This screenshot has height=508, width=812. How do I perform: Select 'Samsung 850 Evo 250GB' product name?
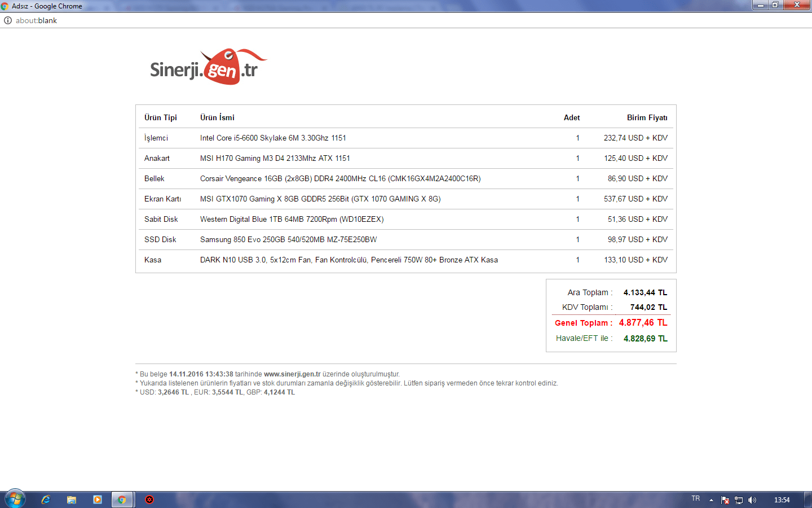pos(289,239)
